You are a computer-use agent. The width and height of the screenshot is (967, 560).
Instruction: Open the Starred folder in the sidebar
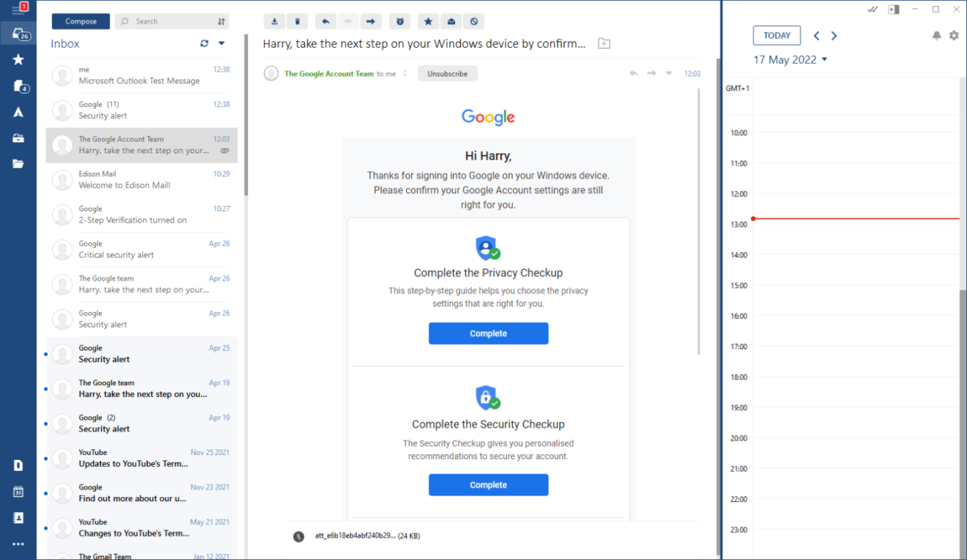pyautogui.click(x=18, y=60)
